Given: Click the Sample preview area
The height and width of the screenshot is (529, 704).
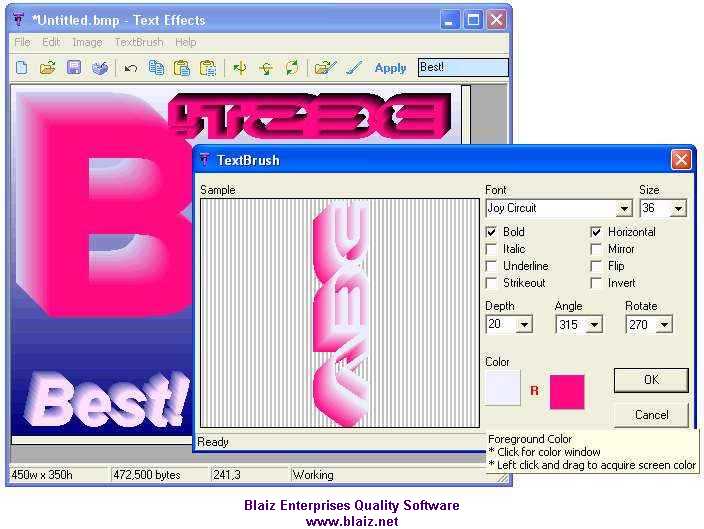Looking at the screenshot, I should (340, 313).
